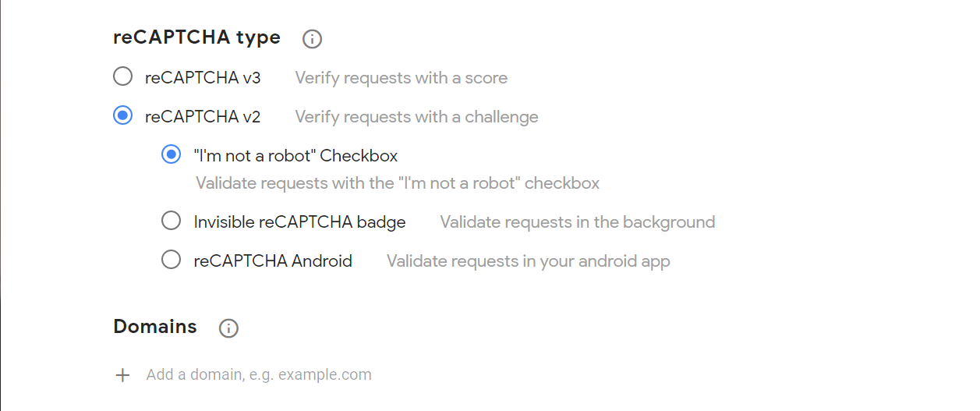Select the reCAPTCHA v2 radio button

(x=123, y=116)
